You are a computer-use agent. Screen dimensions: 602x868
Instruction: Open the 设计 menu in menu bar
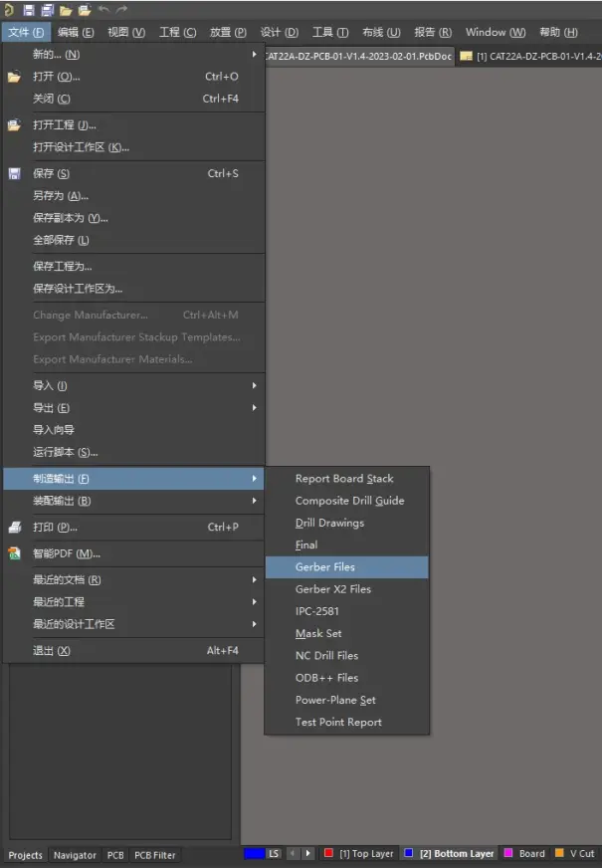280,32
